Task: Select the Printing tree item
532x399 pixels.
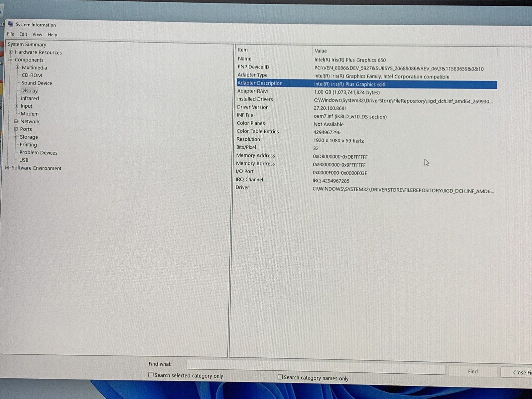Action: pyautogui.click(x=28, y=145)
